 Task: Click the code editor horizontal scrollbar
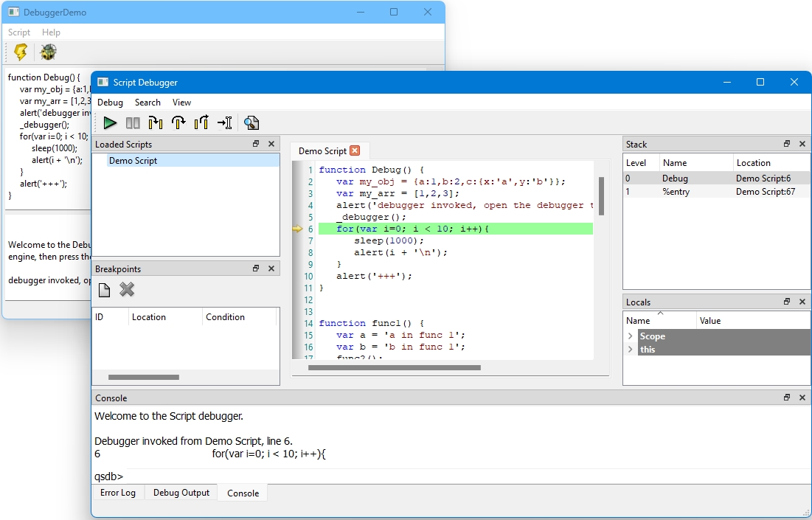395,368
